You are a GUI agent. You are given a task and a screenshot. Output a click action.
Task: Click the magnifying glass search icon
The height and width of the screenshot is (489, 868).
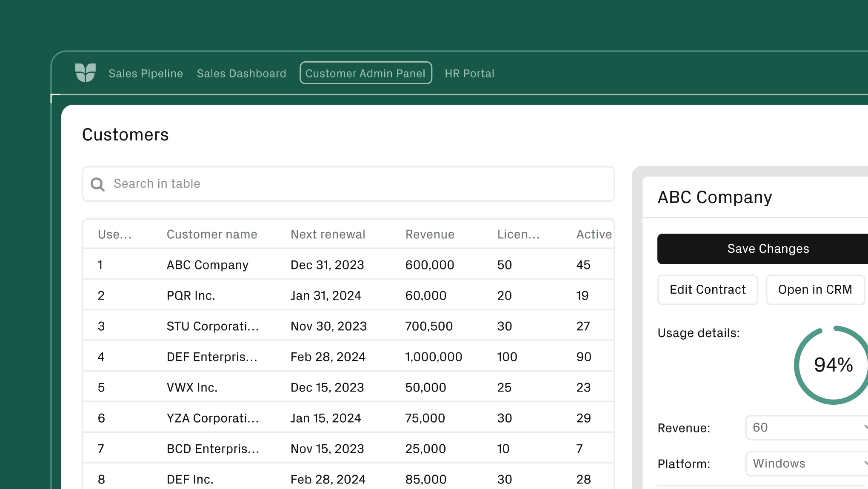(x=97, y=184)
